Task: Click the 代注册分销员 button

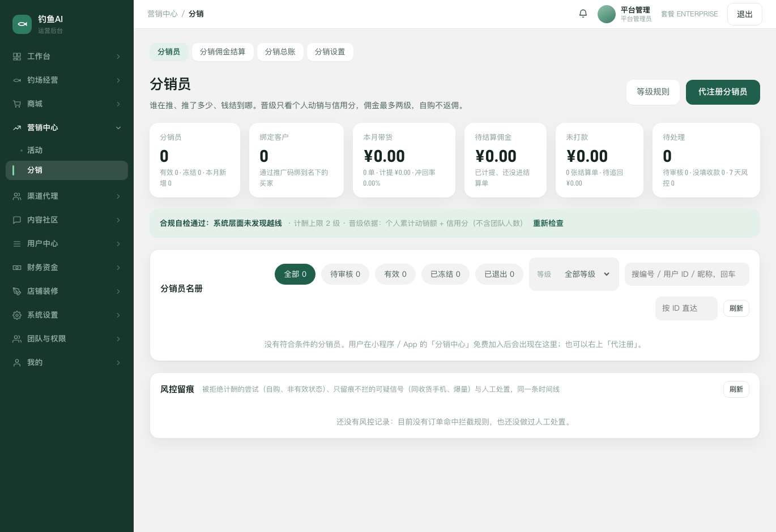Action: (723, 92)
